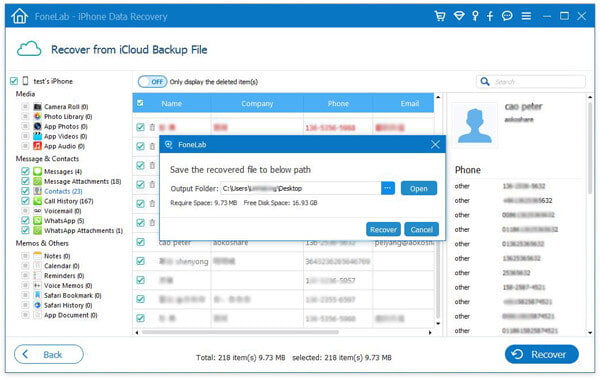Select WhatsApp Attachments (1) entry
Screen dimensions: 600x379
(83, 230)
